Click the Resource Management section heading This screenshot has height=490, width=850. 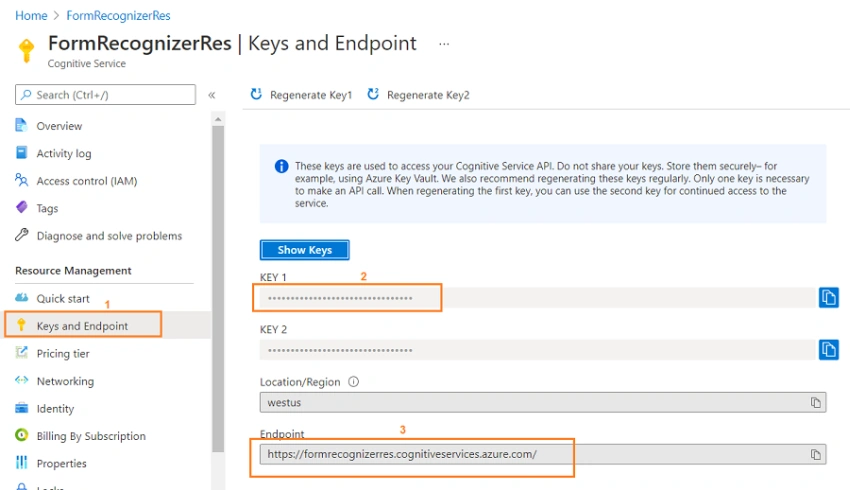73,270
